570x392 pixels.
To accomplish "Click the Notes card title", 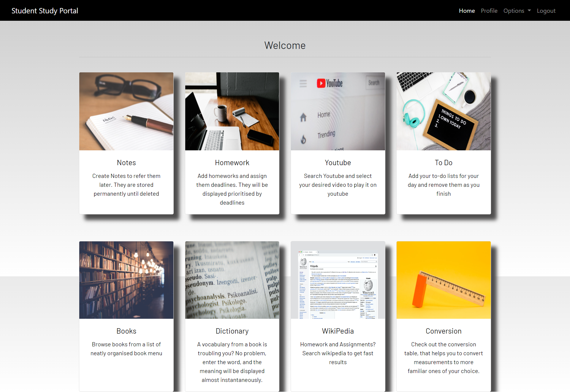I will (x=126, y=162).
